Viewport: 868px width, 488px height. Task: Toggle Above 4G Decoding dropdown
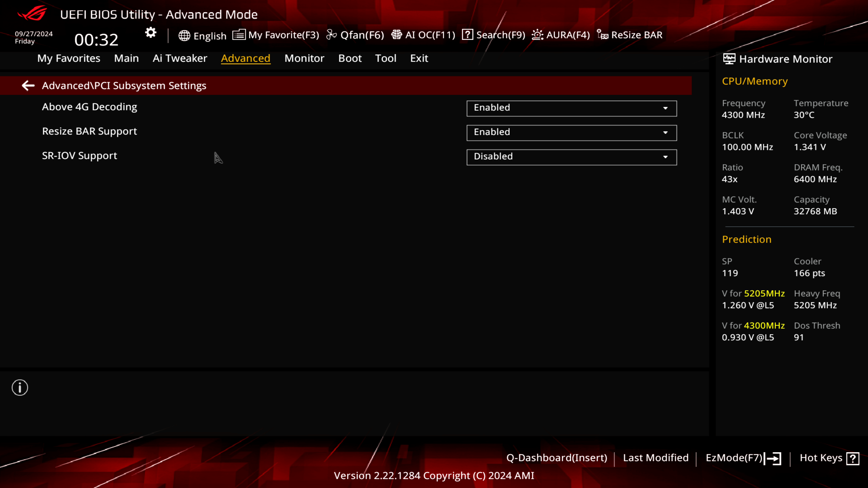point(666,107)
